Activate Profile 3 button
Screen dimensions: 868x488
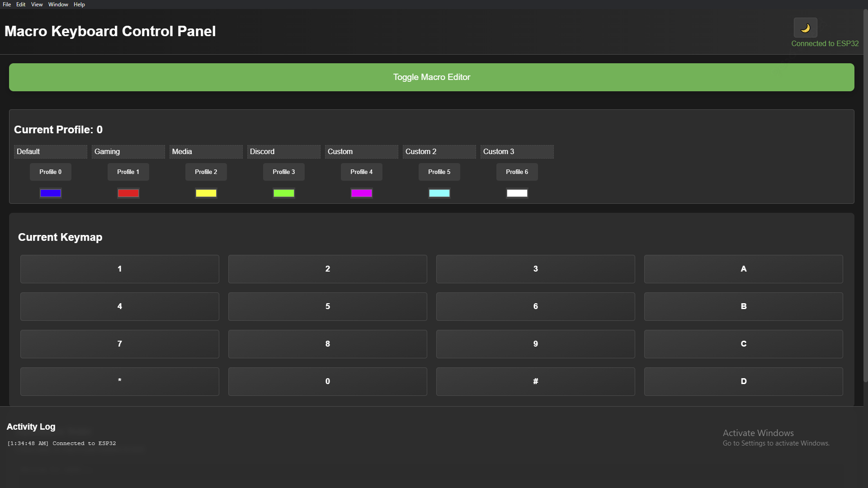point(283,172)
